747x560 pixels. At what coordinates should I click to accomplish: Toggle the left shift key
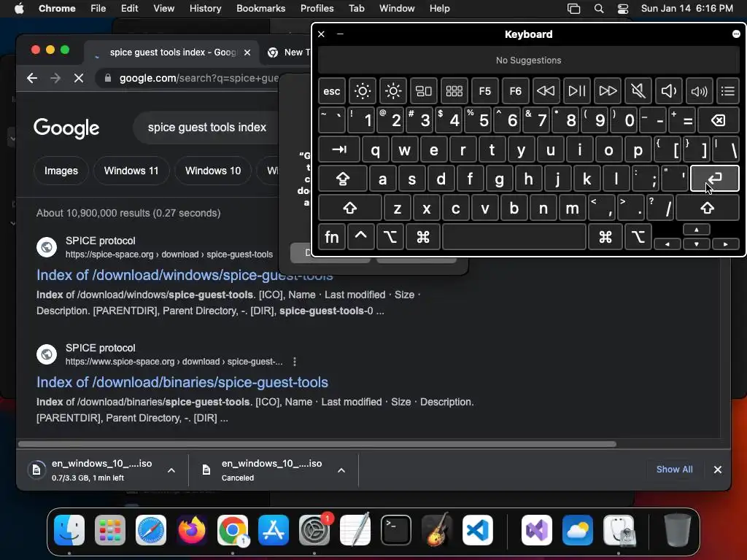[x=349, y=208]
